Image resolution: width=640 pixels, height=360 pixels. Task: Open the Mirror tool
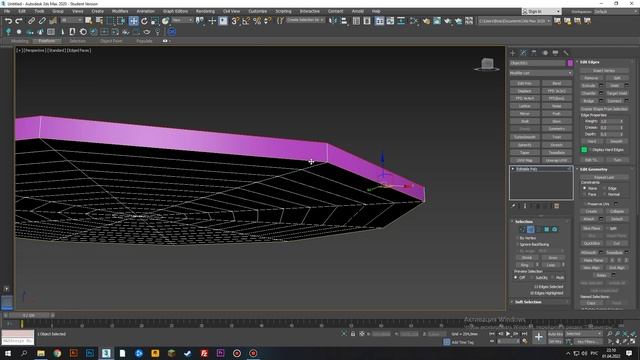[333, 21]
